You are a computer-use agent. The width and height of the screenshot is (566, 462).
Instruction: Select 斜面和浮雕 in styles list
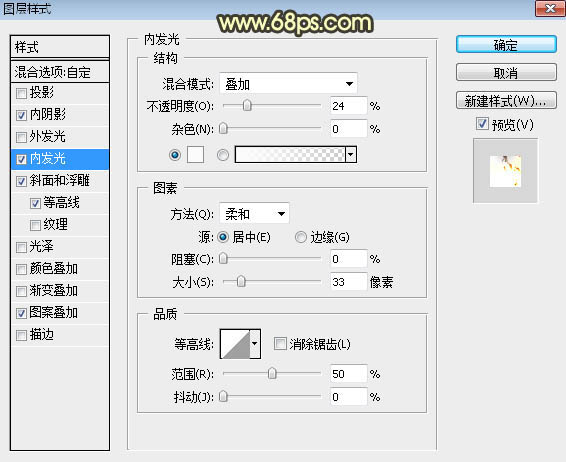coord(60,181)
